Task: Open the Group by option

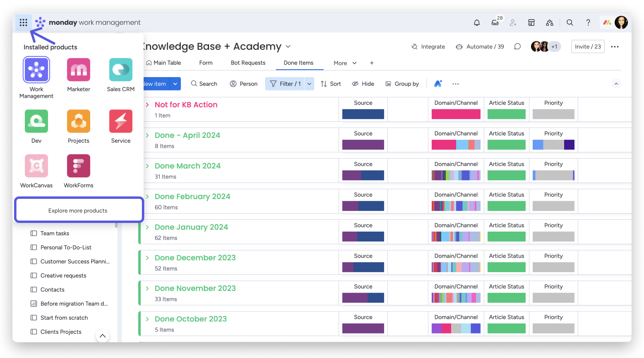Action: 402,84
